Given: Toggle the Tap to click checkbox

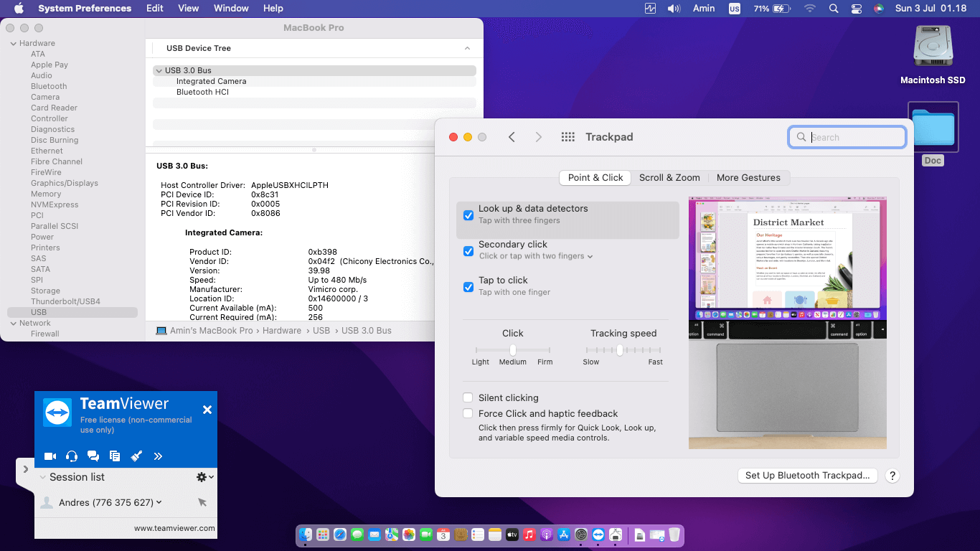Looking at the screenshot, I should tap(468, 287).
